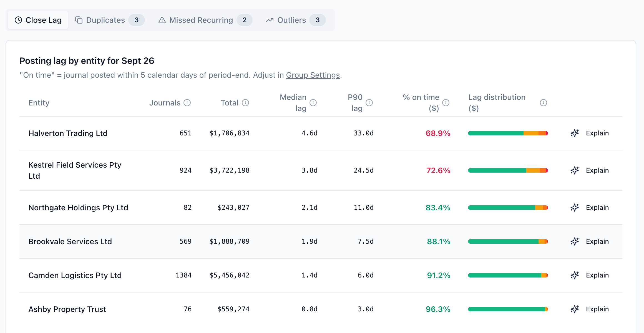Click the 33.0d P90 lag value
This screenshot has height=333, width=644.
[x=364, y=133]
